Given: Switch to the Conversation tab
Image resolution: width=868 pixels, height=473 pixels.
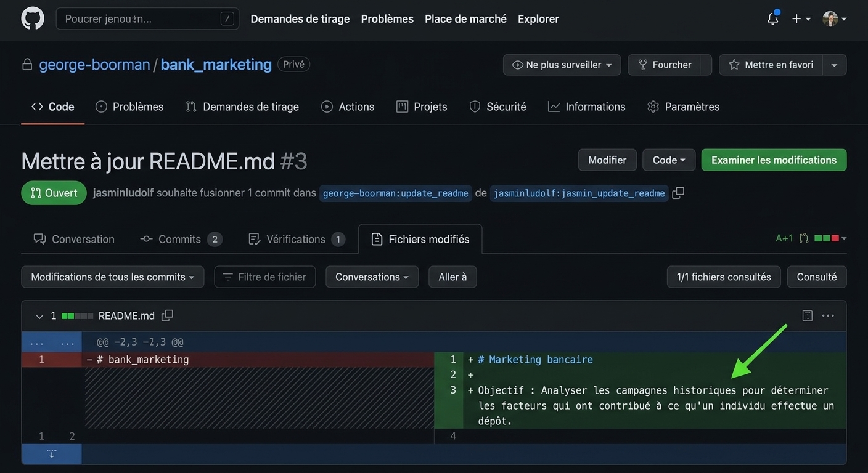Looking at the screenshot, I should point(74,239).
